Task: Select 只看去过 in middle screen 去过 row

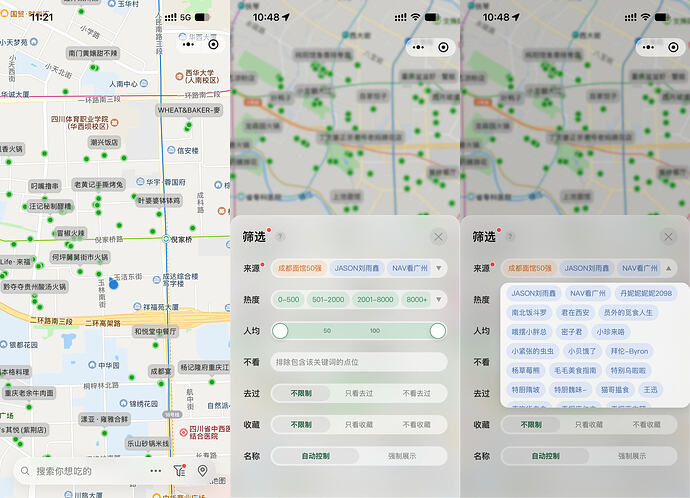Action: pyautogui.click(x=359, y=393)
